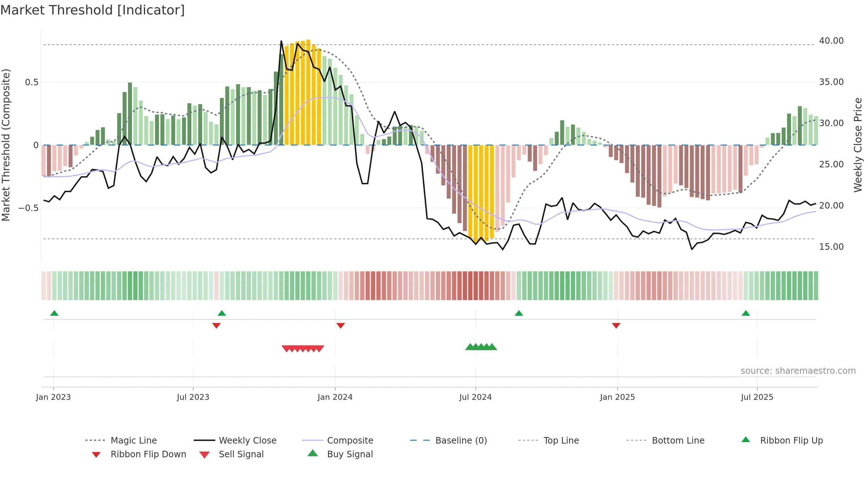The image size is (868, 488).
Task: Click the ribbon flip down marker after Jul 2023
Action: tap(216, 326)
